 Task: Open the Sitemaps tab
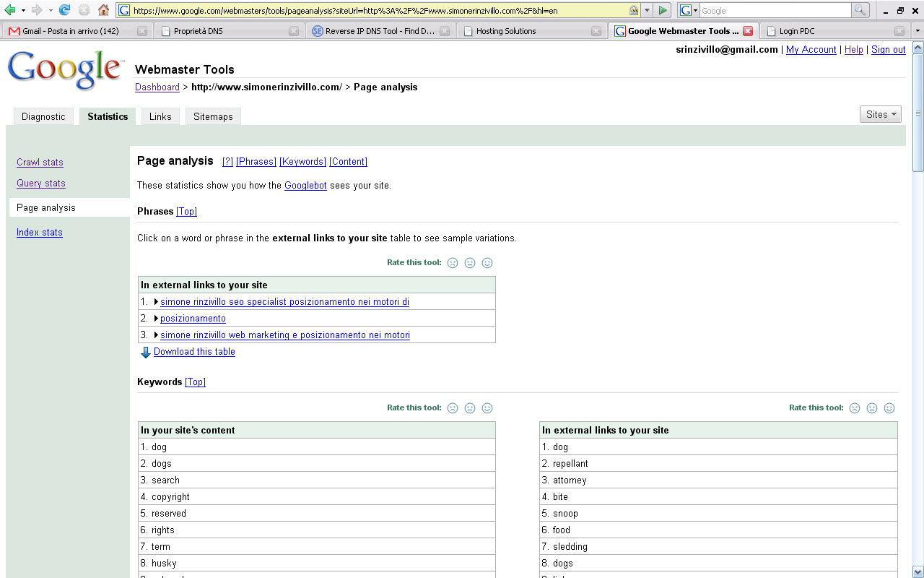coord(213,116)
